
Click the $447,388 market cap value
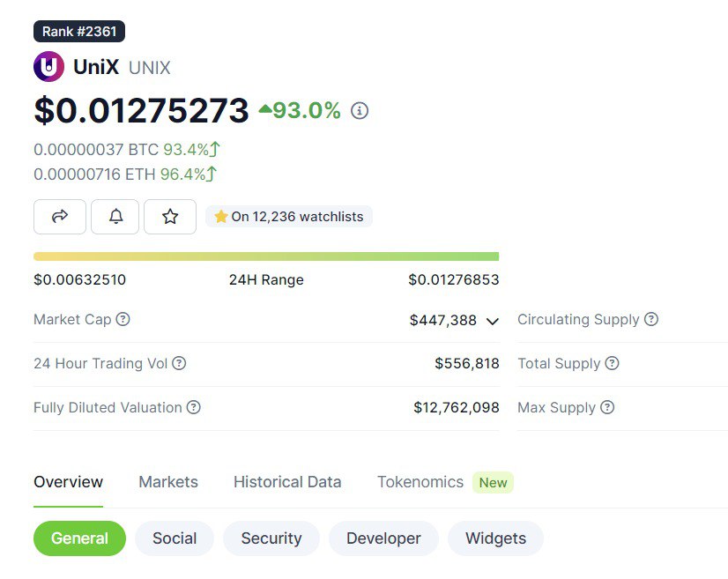[443, 321]
